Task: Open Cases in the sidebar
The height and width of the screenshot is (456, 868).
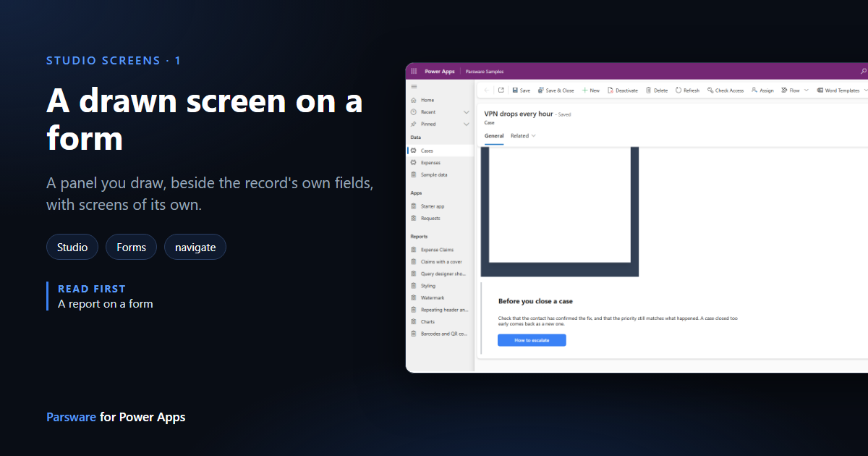Action: (440, 151)
